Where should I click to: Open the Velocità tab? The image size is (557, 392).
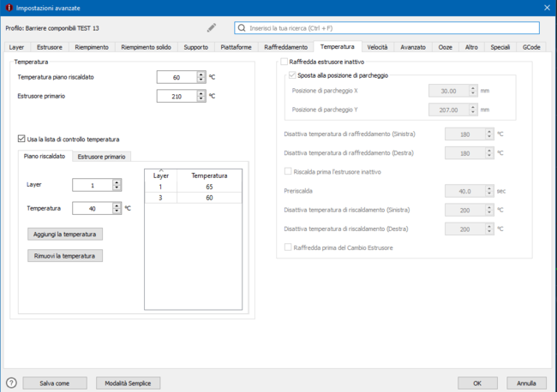point(377,47)
